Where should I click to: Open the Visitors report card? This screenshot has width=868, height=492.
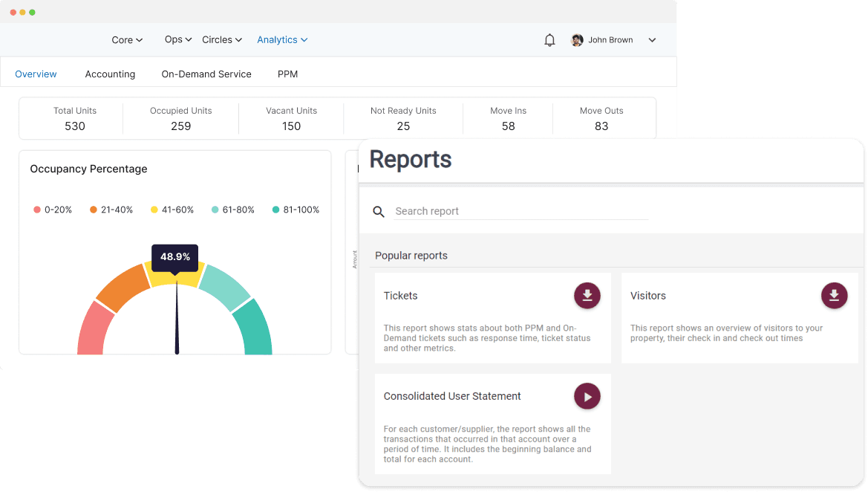647,295
